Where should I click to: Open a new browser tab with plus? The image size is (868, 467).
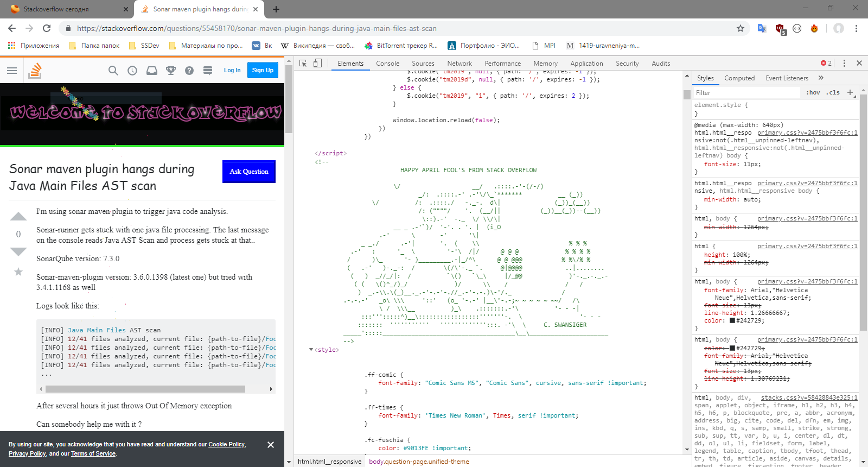276,9
